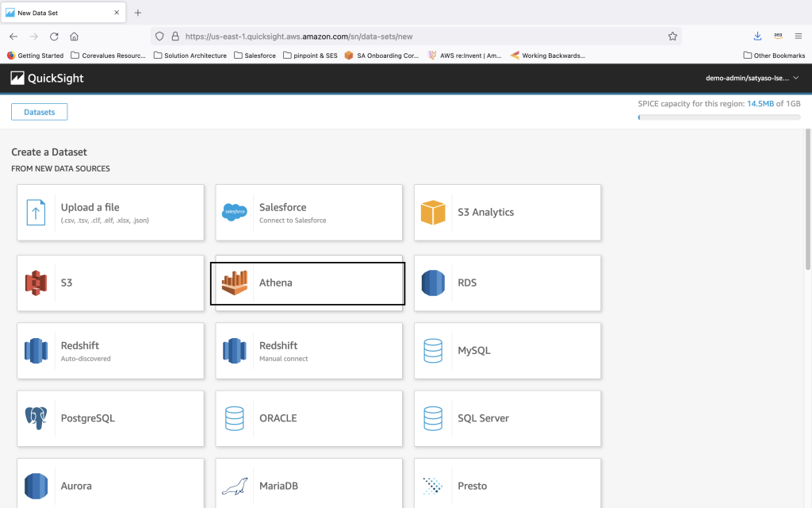
Task: Click the QuickSight logo
Action: [x=47, y=79]
